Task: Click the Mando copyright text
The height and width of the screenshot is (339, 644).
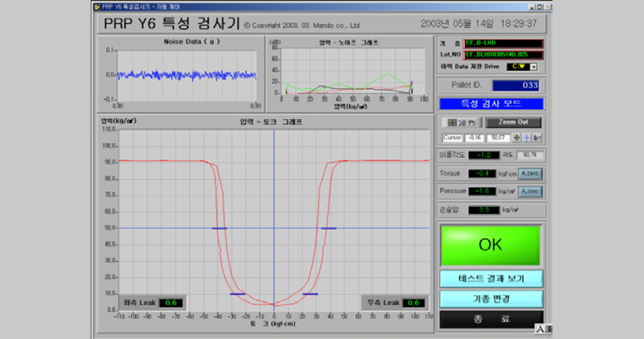Action: pos(302,26)
